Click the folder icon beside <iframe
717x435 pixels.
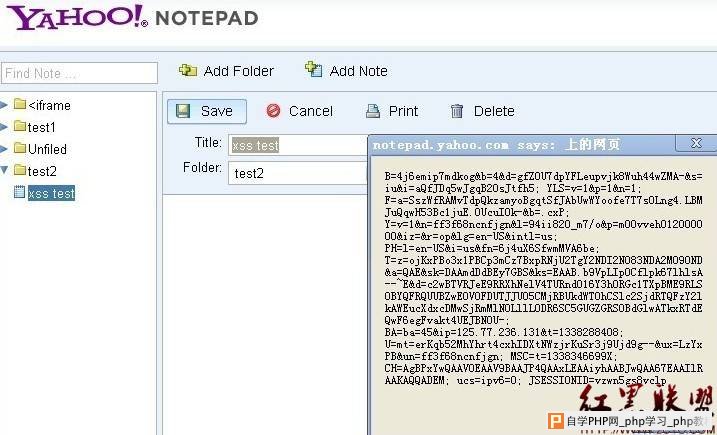tap(20, 104)
